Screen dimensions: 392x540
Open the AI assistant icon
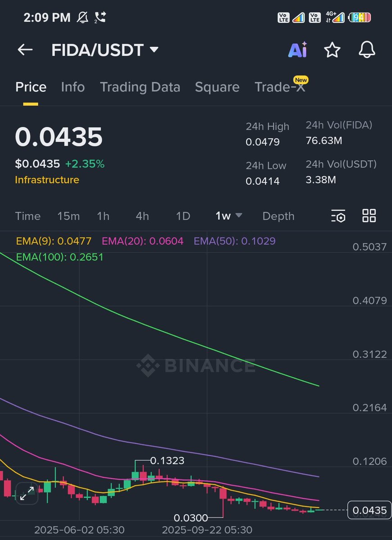tap(297, 49)
